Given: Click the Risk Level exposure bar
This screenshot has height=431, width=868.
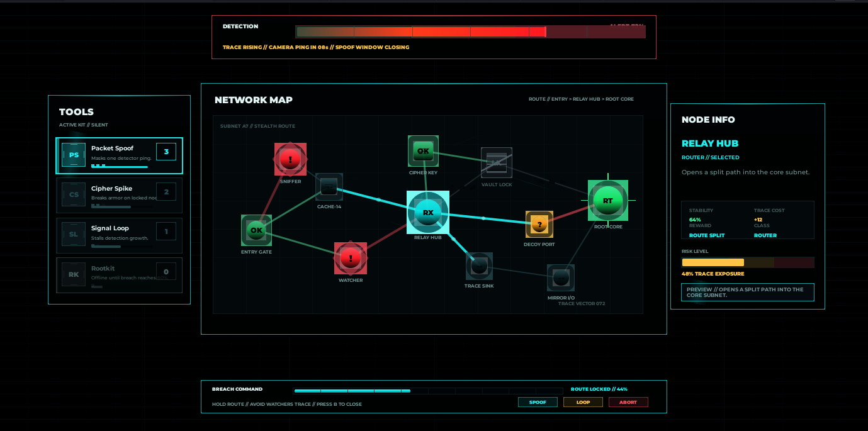Looking at the screenshot, I should click(x=748, y=262).
